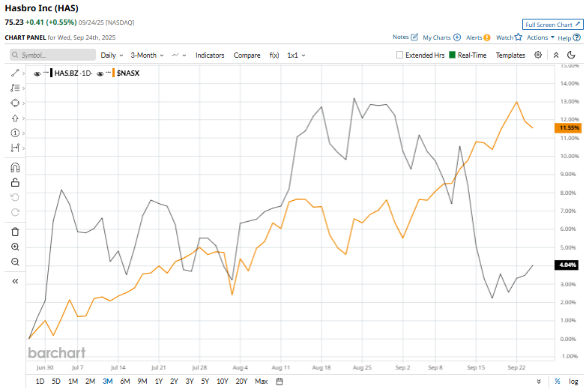The width and height of the screenshot is (586, 392).
Task: Select the 6M time range
Action: tap(125, 382)
